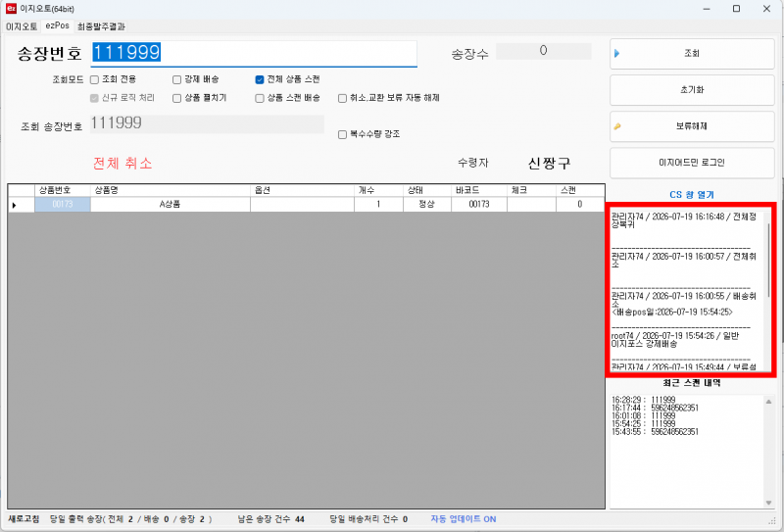Click the 16:17:44 scan history entry
This screenshot has width=784, height=532.
click(655, 408)
